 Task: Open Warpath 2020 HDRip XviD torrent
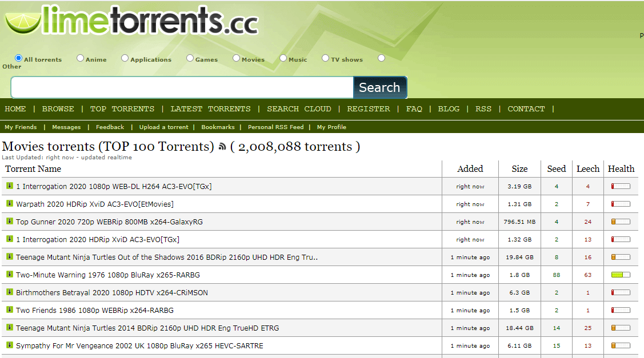95,204
